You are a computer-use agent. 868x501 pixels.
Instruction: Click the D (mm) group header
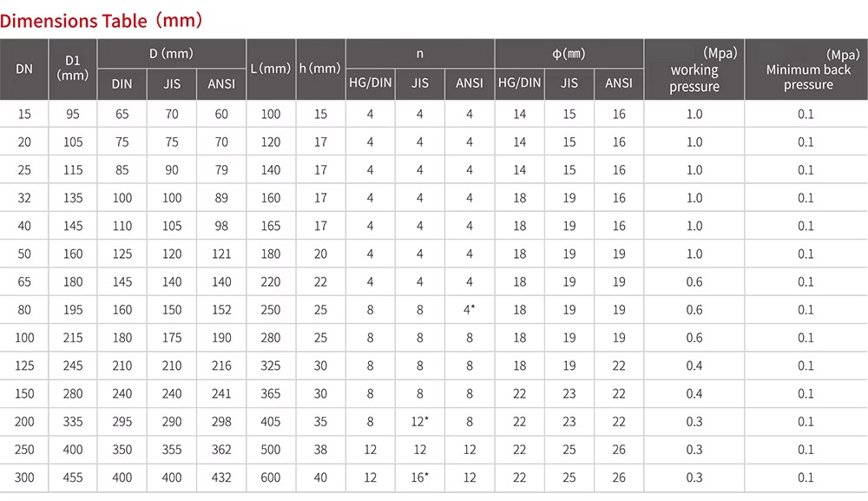coord(172,54)
